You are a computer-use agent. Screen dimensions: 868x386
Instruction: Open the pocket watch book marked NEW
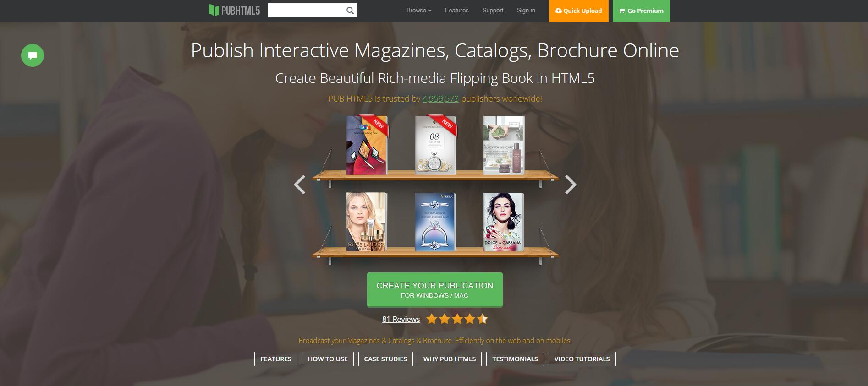[435, 145]
